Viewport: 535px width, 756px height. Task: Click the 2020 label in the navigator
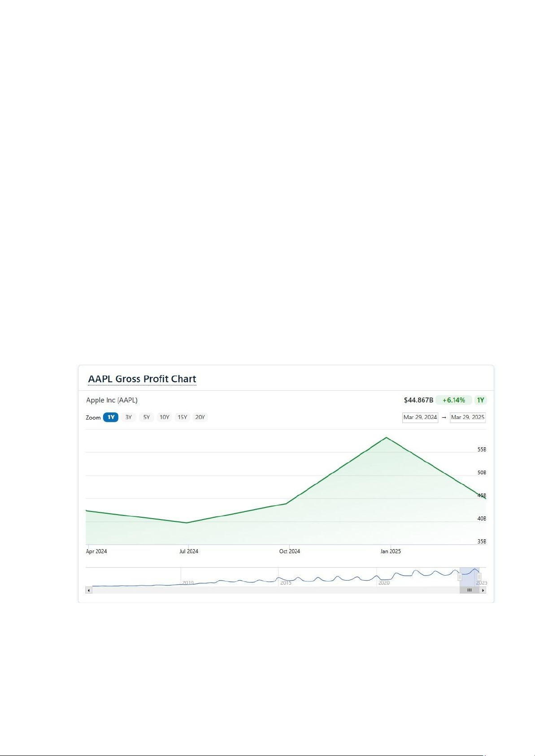coord(384,583)
